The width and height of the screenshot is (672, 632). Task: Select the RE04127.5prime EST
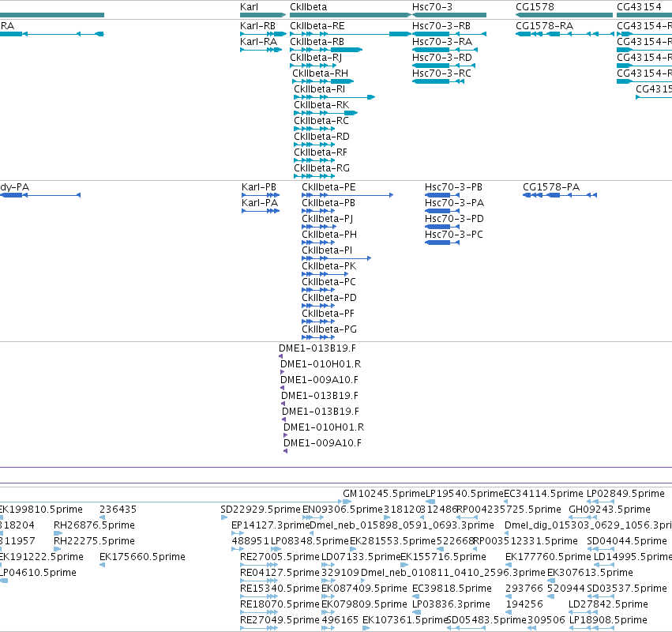(x=280, y=573)
